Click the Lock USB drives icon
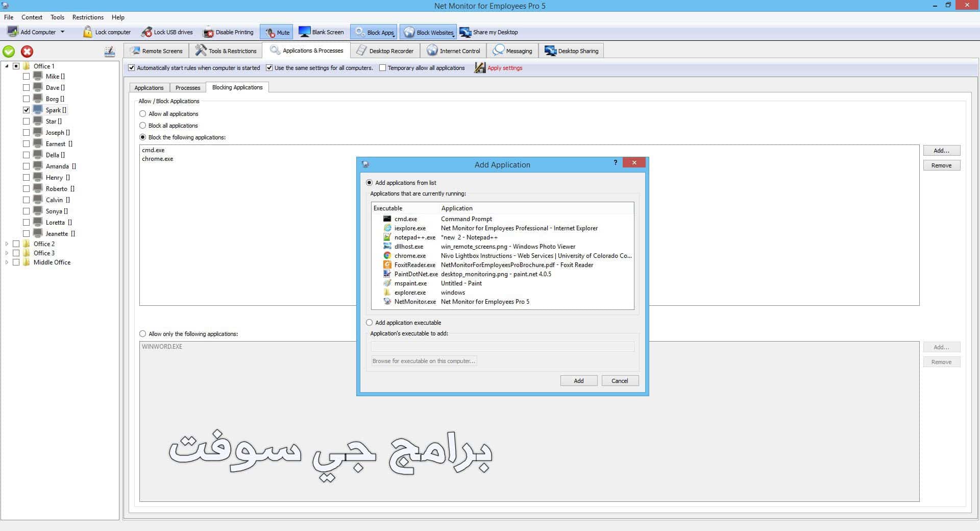980x531 pixels. point(146,32)
